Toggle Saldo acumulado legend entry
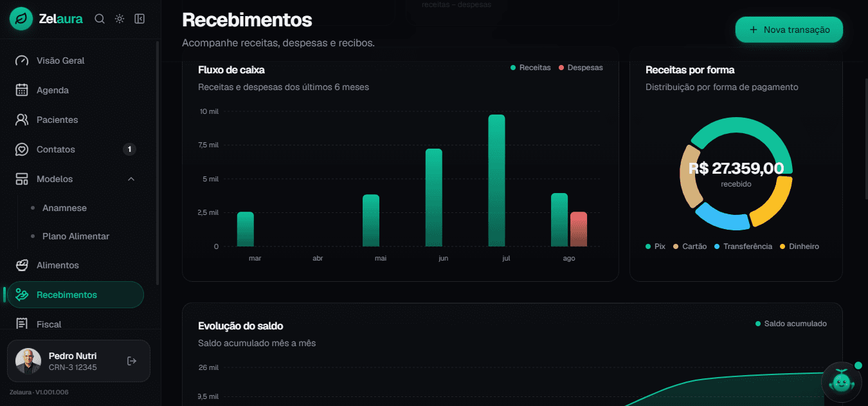 [791, 324]
